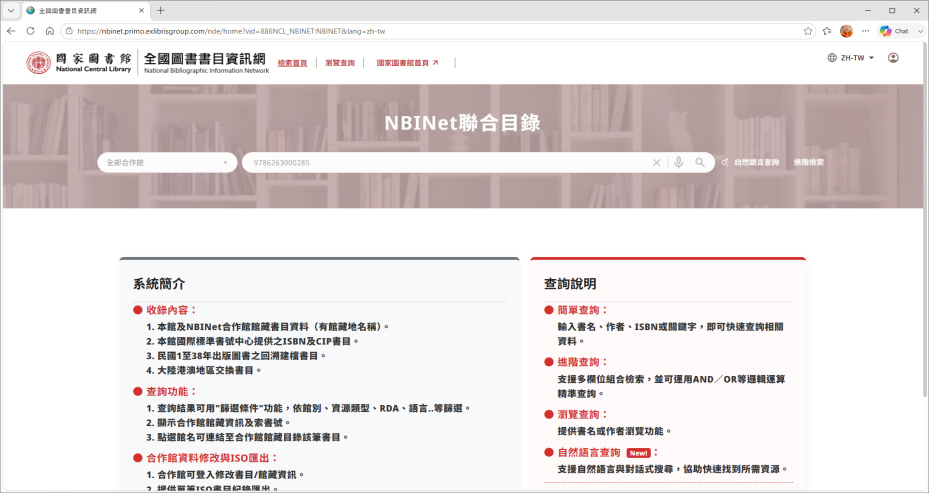Open 國家圖書館首頁 external link
Viewport: 931px width, 495px height.
coord(407,63)
